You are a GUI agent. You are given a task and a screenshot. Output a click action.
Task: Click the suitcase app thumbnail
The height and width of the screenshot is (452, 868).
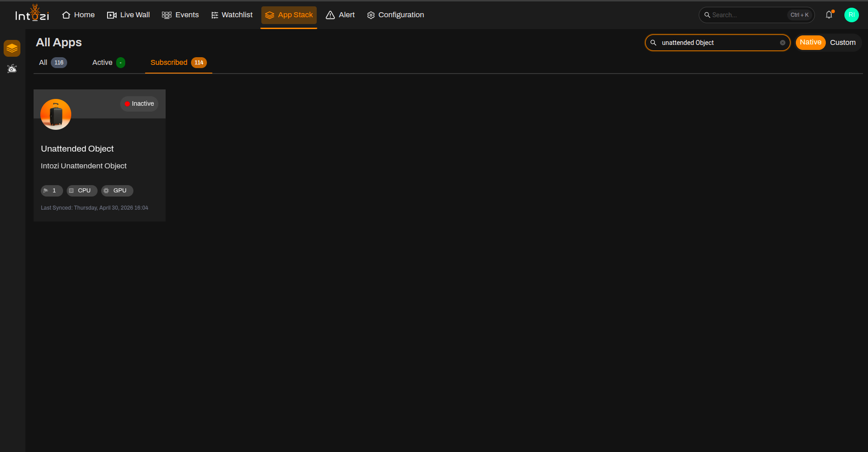pyautogui.click(x=56, y=114)
